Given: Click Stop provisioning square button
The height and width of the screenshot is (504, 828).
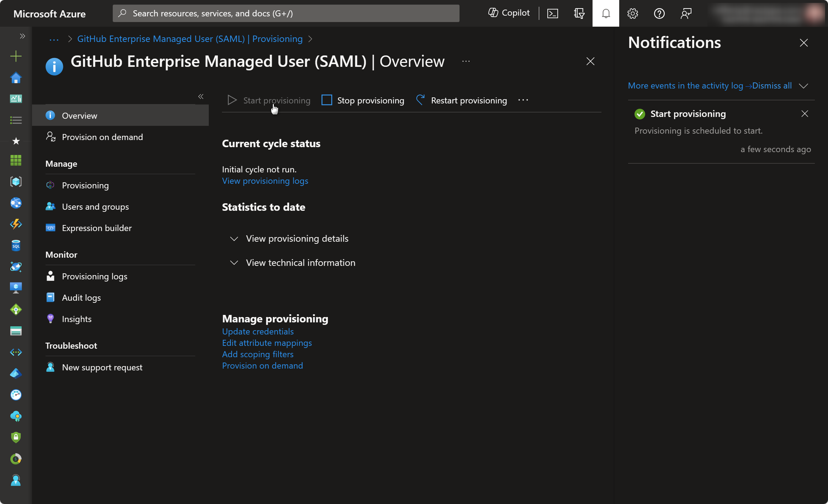Looking at the screenshot, I should coord(363,101).
